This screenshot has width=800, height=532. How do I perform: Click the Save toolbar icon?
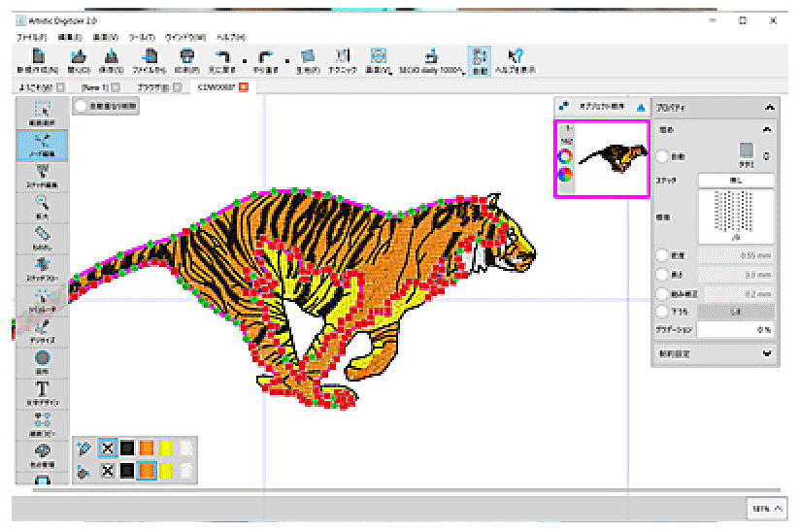[x=112, y=56]
